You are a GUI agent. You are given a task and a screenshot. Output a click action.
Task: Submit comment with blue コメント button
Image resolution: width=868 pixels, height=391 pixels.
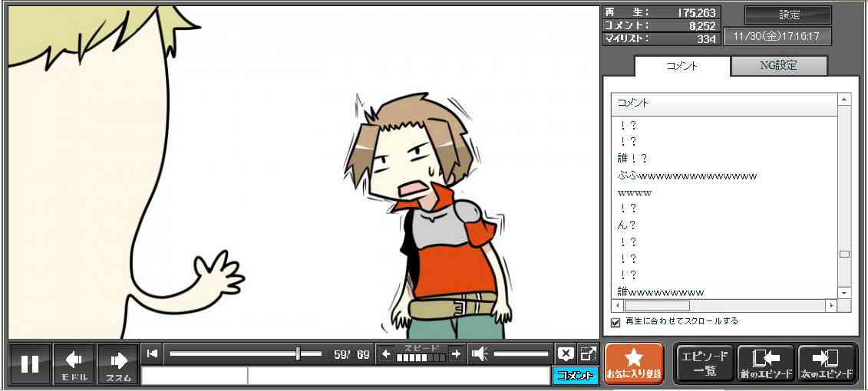[x=574, y=376]
